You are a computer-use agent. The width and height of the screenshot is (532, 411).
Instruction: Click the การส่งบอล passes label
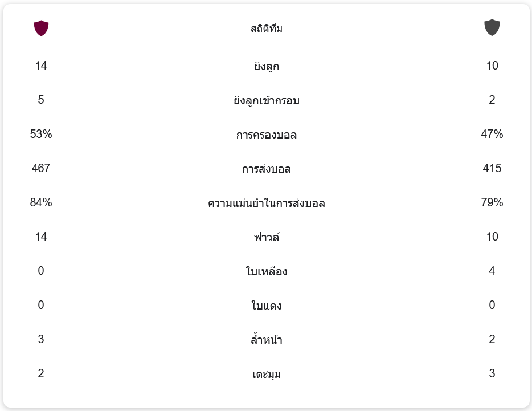[x=266, y=169]
